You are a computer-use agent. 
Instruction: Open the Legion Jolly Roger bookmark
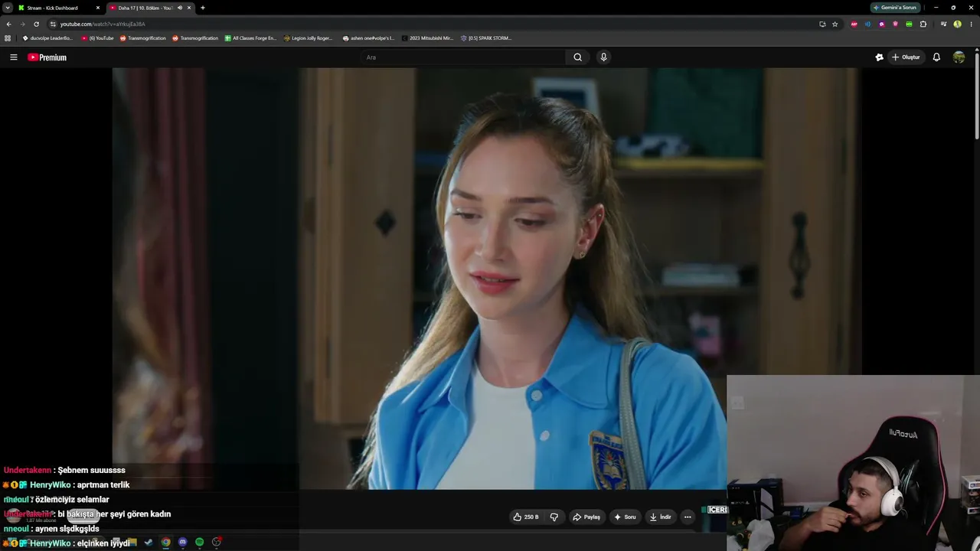pyautogui.click(x=309, y=38)
